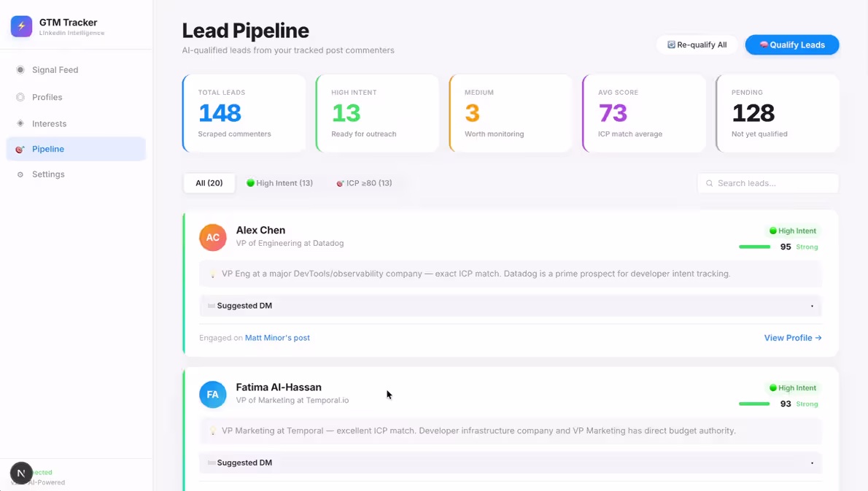Viewport: 868px width, 491px height.
Task: Click the Search leads input field
Action: click(767, 183)
